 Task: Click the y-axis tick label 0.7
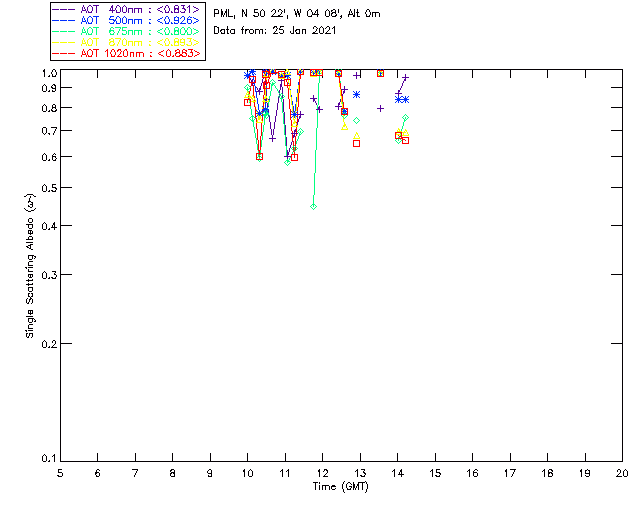coord(49,131)
